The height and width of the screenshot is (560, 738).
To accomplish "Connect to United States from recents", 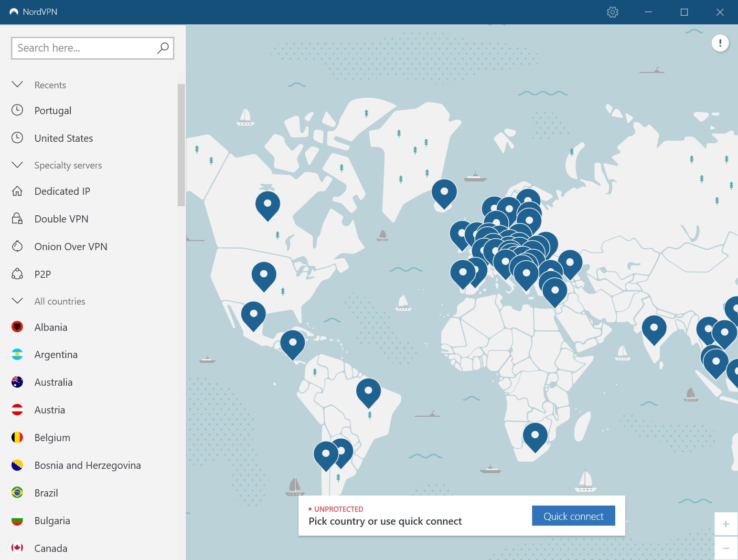I will pyautogui.click(x=64, y=138).
